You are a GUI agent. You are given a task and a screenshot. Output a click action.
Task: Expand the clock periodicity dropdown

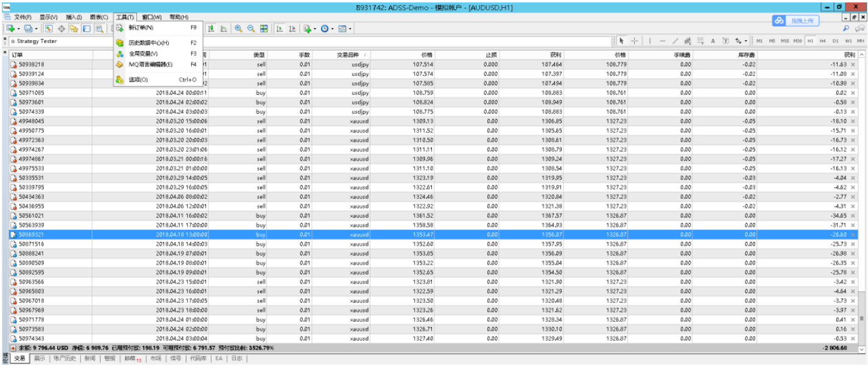[332, 29]
